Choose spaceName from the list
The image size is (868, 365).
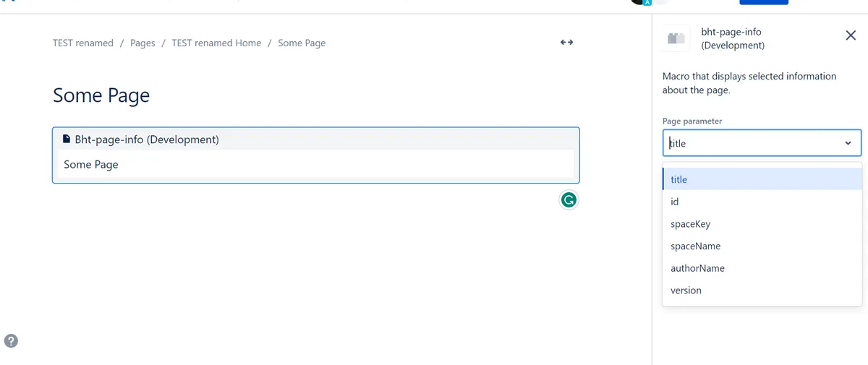[762, 246]
